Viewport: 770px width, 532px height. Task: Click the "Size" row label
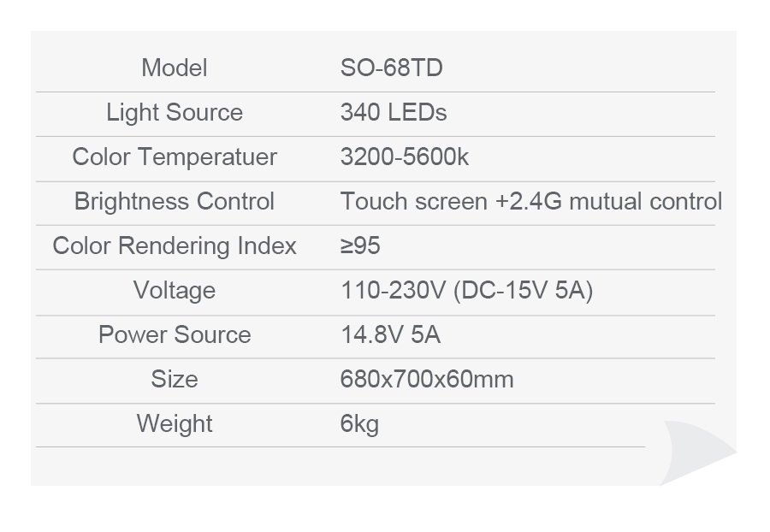point(175,380)
